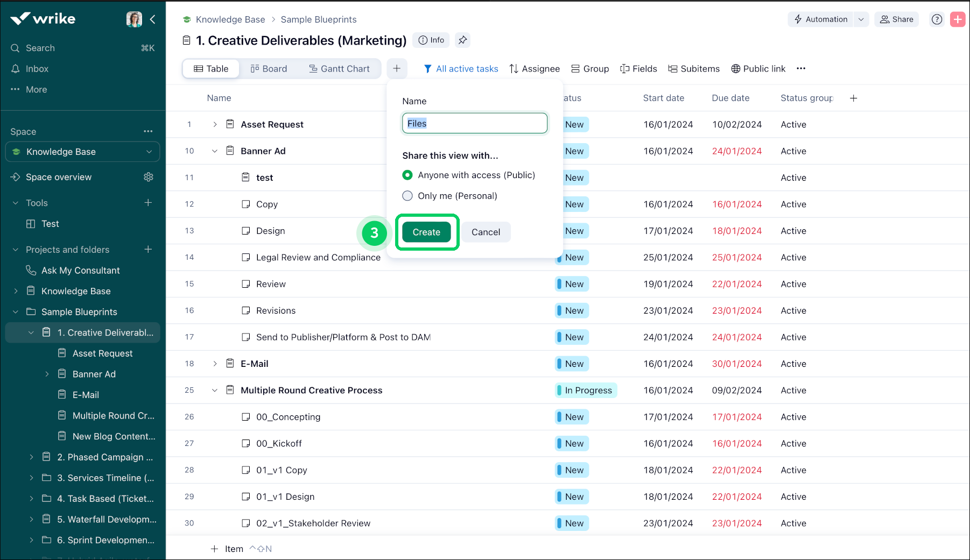Click the Cancel button
Image resolution: width=970 pixels, height=560 pixels.
coord(486,232)
